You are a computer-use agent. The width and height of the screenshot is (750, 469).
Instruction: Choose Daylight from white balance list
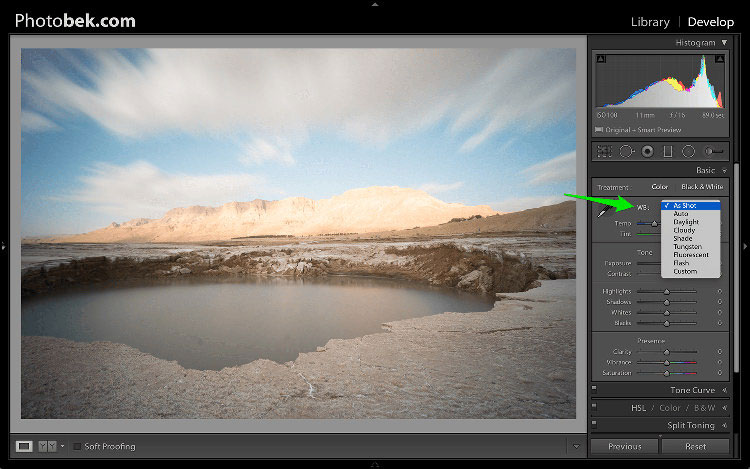(686, 221)
